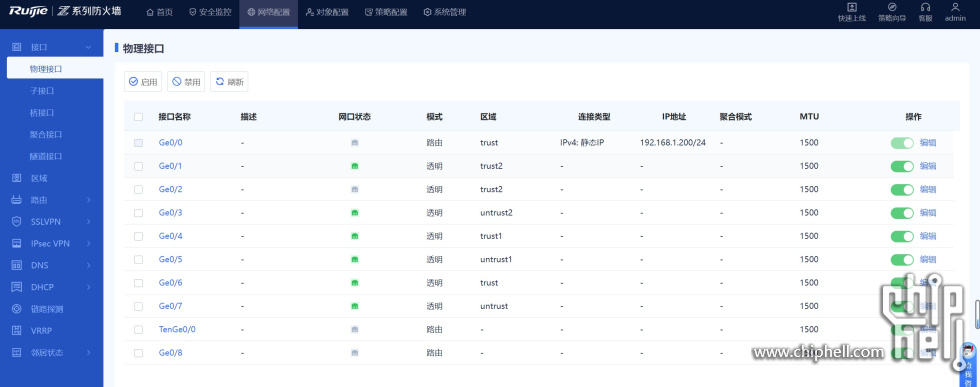Click the 刷新 refresh button
The image size is (980, 387).
pyautogui.click(x=229, y=82)
